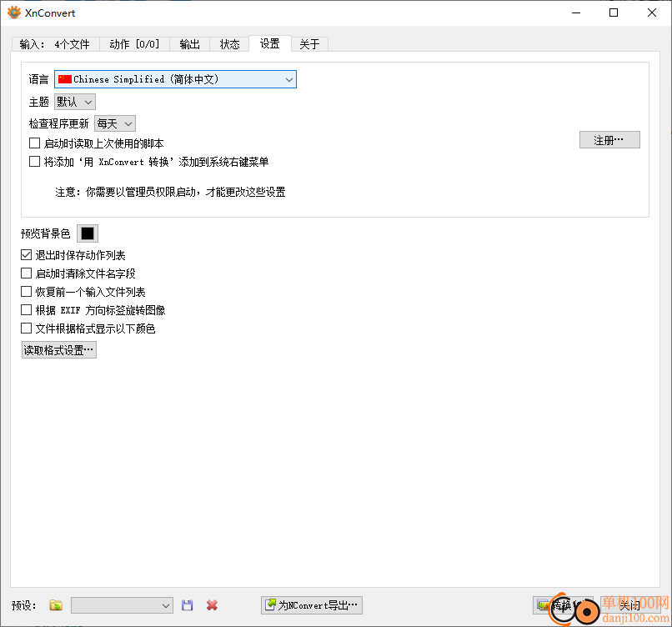Toggle add 'XnConvert 转换' to context menu
This screenshot has width=672, height=627.
point(34,162)
